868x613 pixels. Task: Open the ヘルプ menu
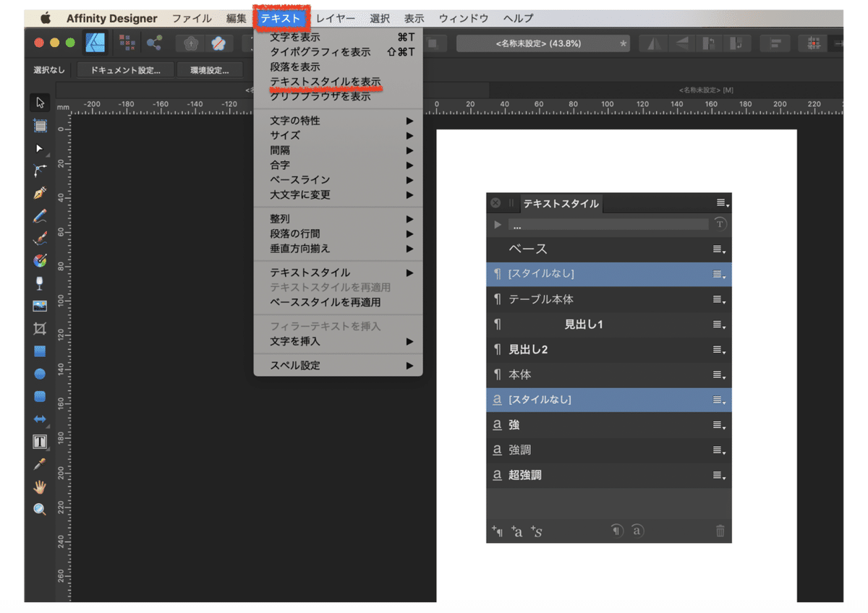click(x=518, y=19)
